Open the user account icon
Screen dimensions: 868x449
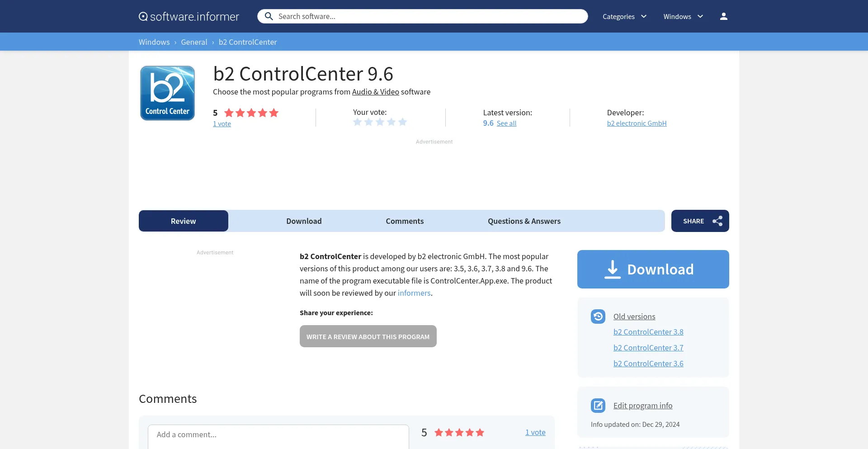coord(723,16)
